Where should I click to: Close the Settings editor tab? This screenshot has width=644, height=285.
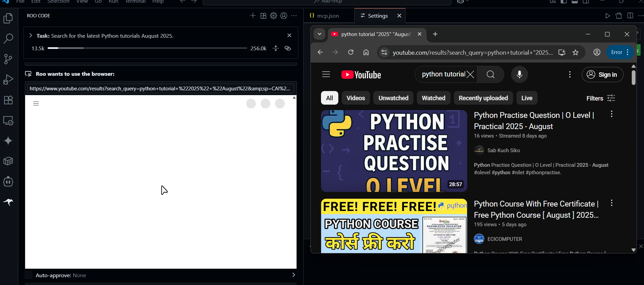tap(400, 16)
